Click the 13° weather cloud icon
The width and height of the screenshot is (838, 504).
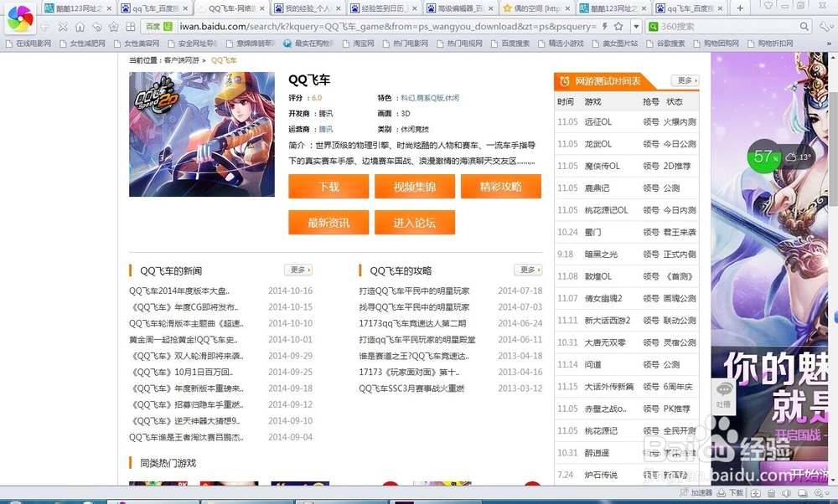790,157
